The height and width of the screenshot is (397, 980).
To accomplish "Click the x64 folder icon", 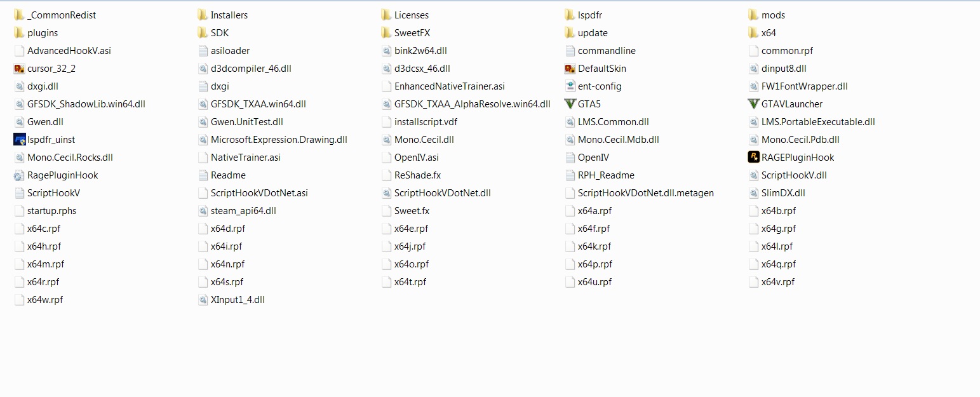I will 753,32.
